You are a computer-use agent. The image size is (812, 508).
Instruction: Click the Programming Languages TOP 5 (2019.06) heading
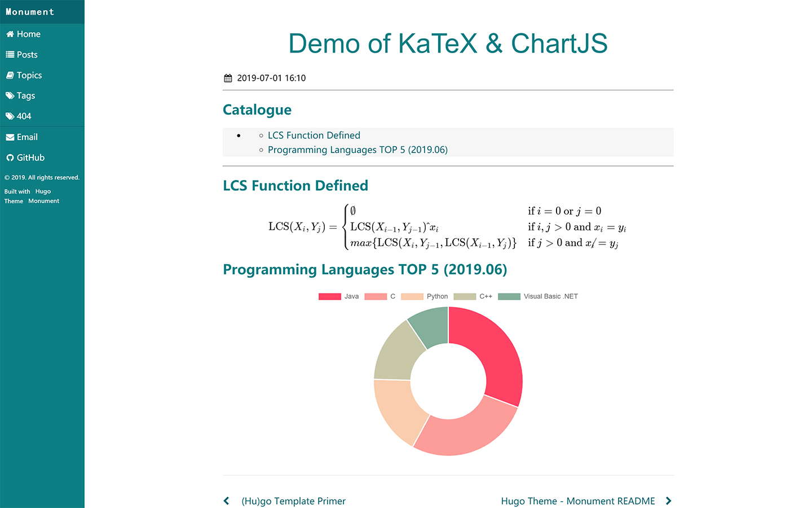[365, 269]
